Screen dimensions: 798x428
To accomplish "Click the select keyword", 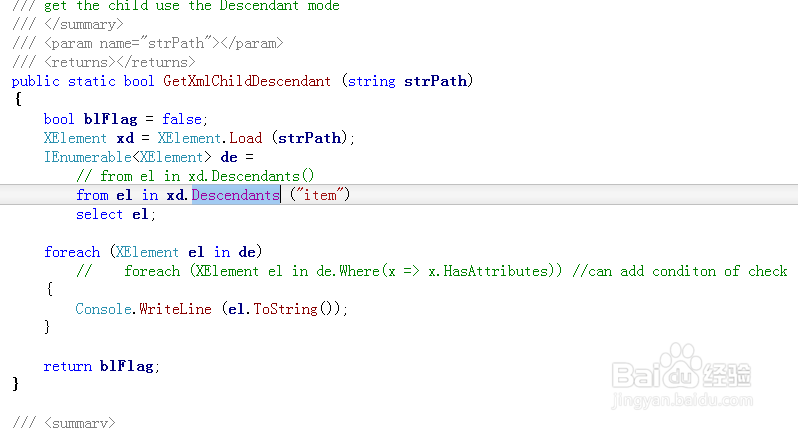I will click(99, 214).
